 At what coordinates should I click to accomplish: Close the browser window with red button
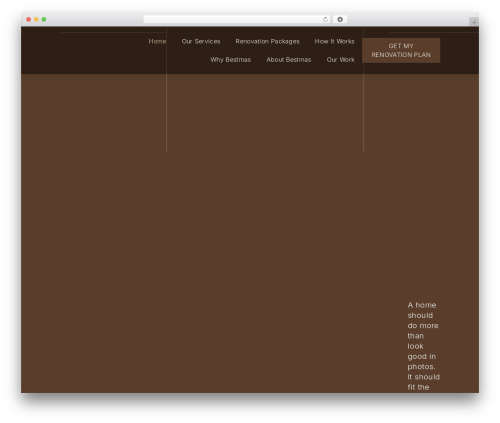(x=29, y=19)
